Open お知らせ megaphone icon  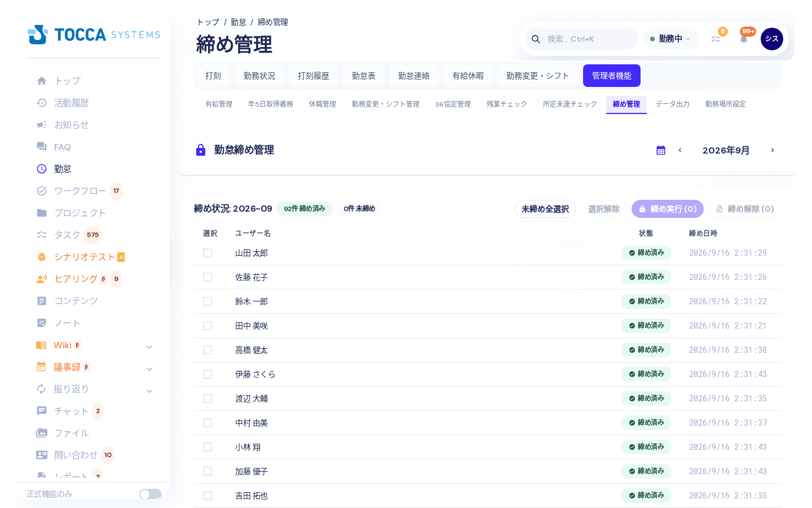click(42, 125)
